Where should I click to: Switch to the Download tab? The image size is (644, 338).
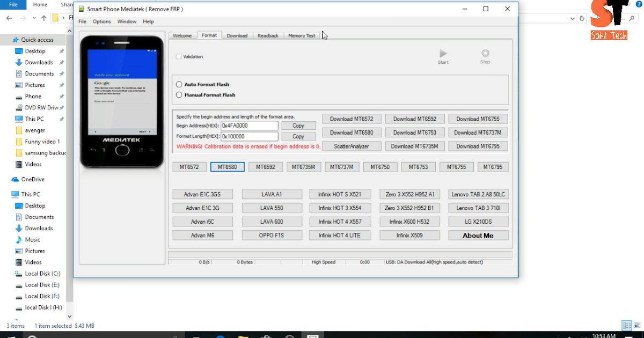pyautogui.click(x=237, y=35)
